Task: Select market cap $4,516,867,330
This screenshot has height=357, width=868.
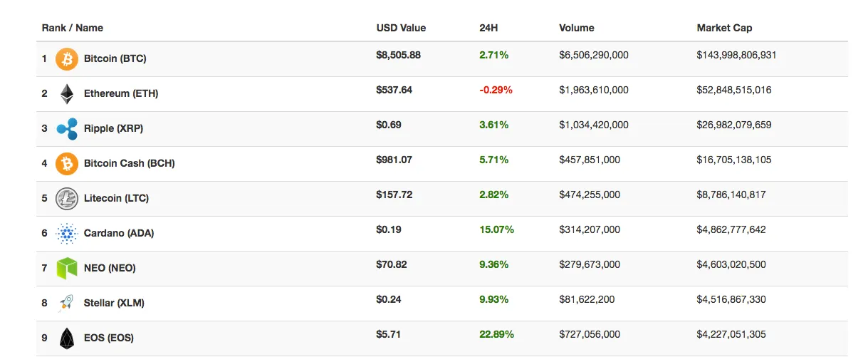Action: tap(731, 299)
